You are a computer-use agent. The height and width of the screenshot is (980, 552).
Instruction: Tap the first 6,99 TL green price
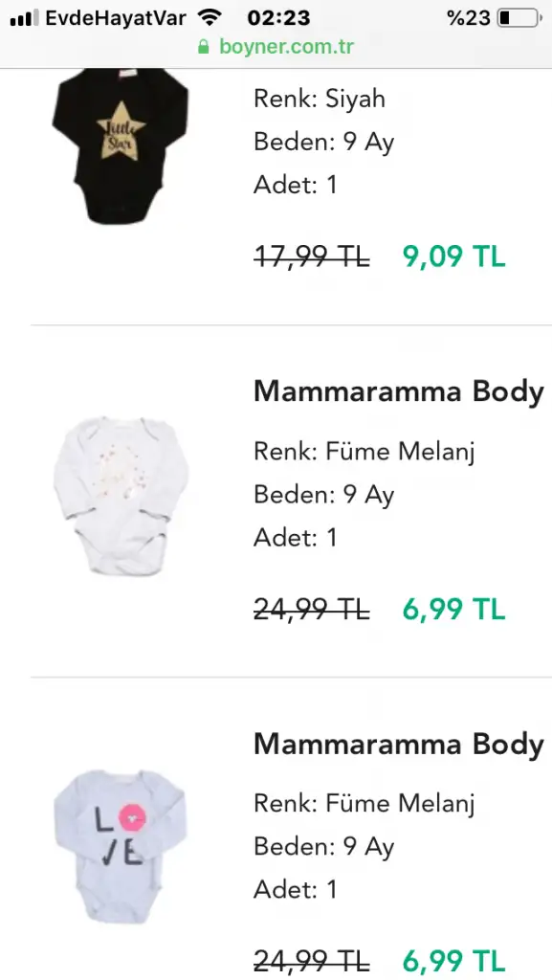454,609
